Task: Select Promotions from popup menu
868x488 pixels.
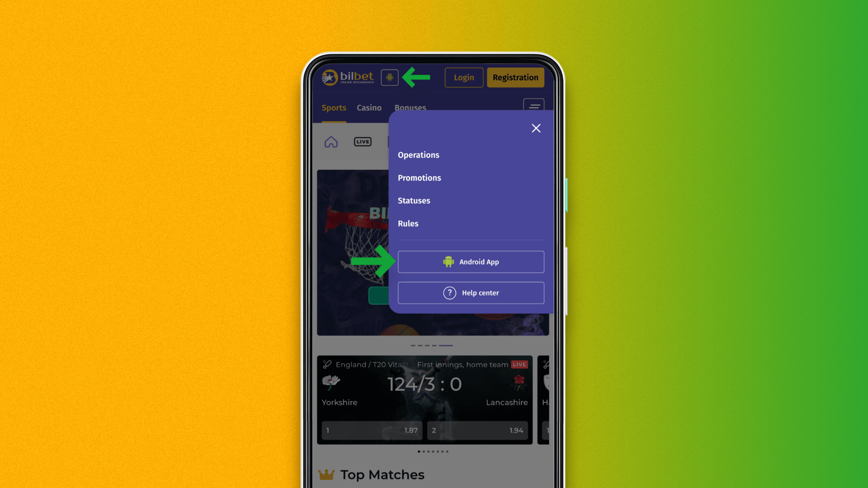Action: (x=419, y=178)
